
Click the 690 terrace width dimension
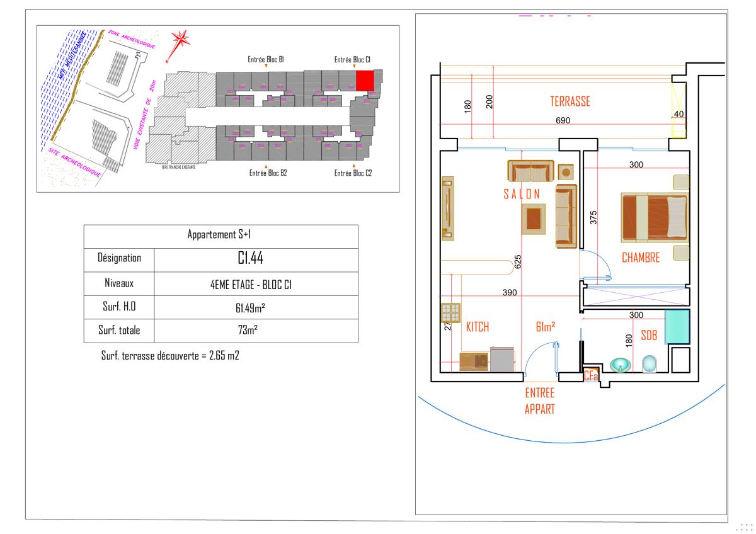point(563,120)
